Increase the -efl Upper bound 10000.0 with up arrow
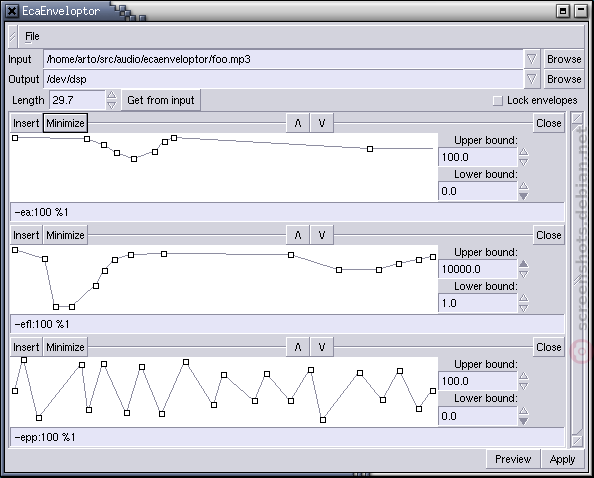This screenshot has height=478, width=594. coord(523,264)
